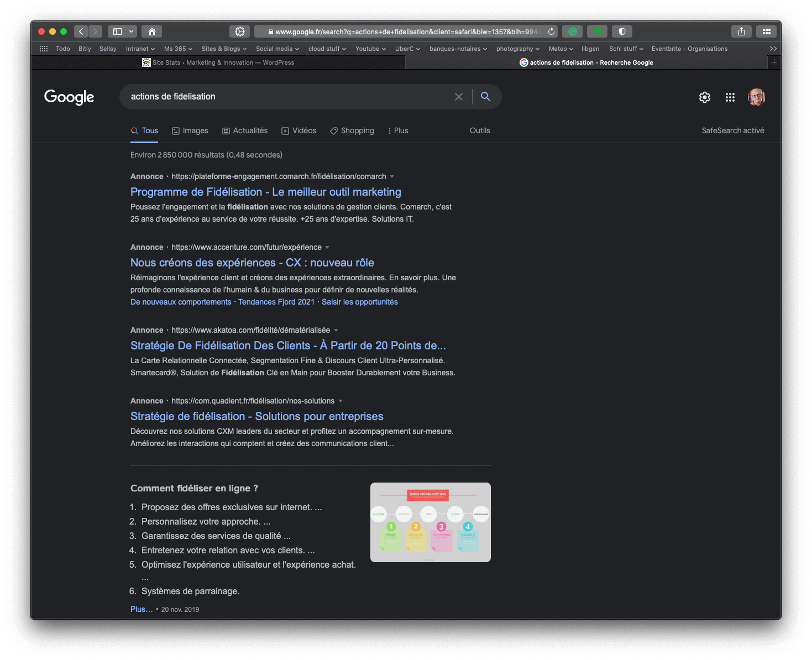Open the green Grammarly extension
Viewport: 812px width, 660px height.
[573, 32]
